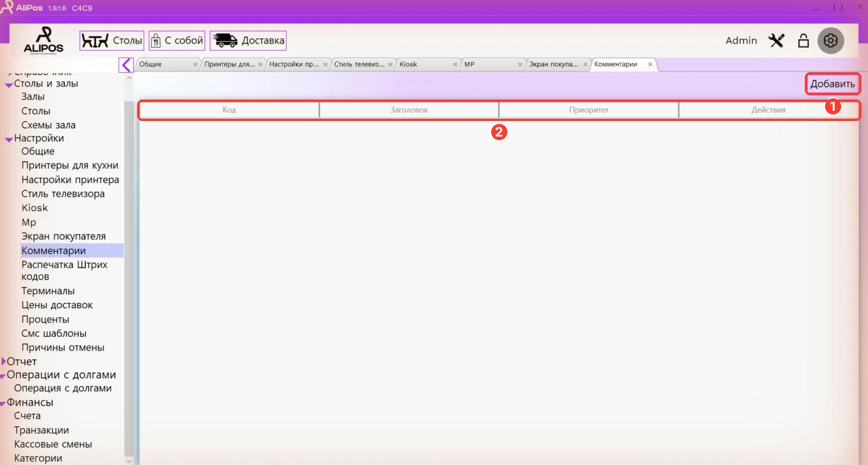Click the AliPos logo
This screenshot has height=465, width=868.
[x=44, y=39]
